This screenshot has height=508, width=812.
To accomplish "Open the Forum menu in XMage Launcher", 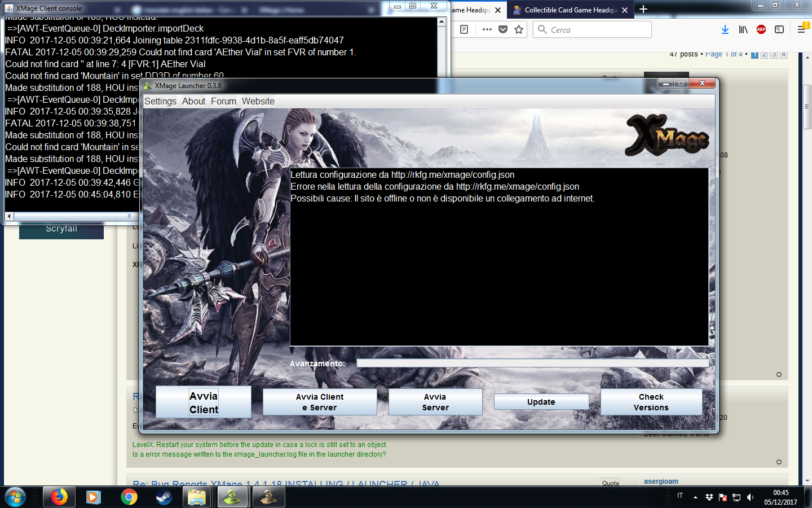I will pyautogui.click(x=224, y=102).
